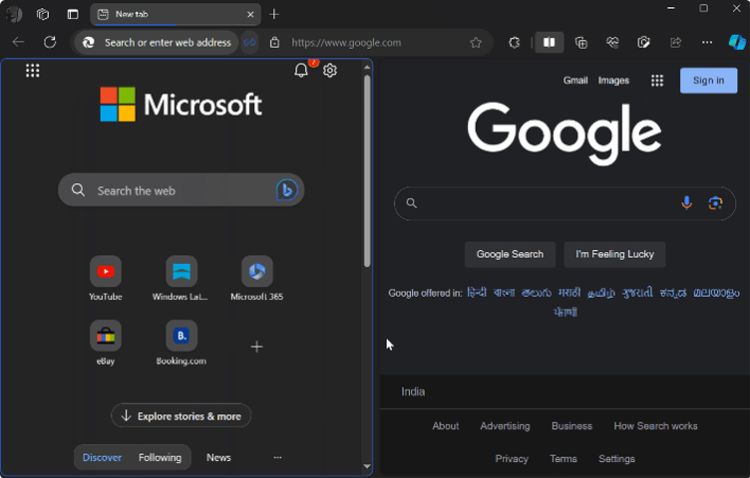Select the Hindi language link

476,292
